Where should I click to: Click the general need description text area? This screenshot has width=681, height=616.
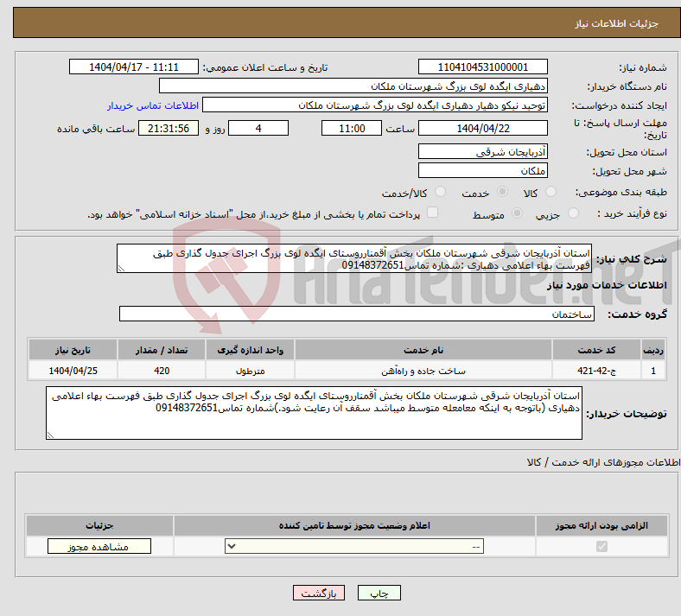(354, 258)
